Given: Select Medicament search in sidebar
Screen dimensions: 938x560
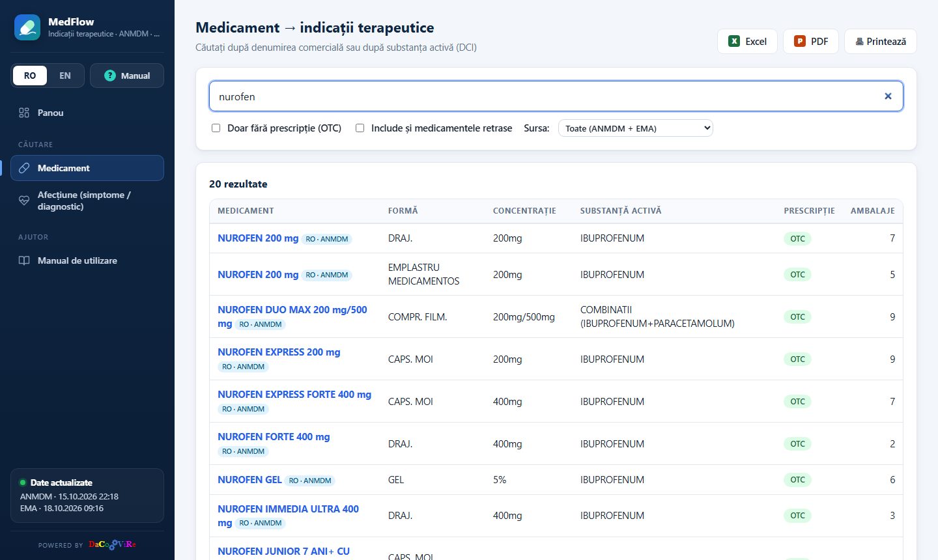Looking at the screenshot, I should 87,168.
